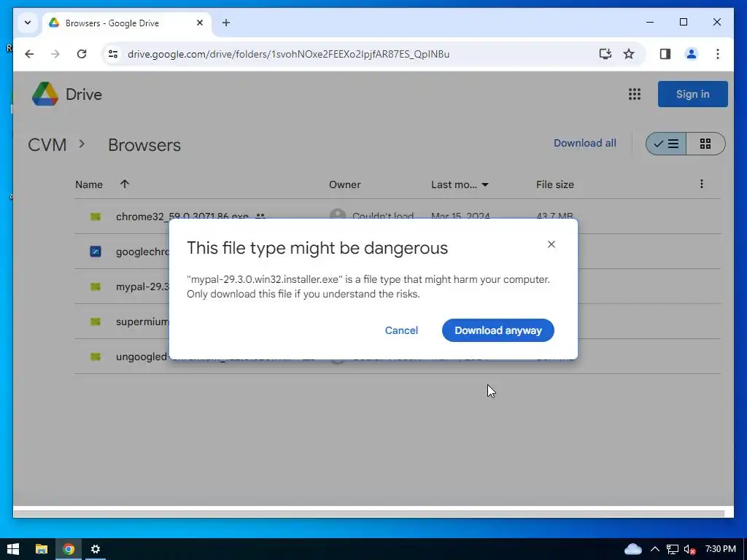Open network status tray icon
Screen dimensions: 747x560
point(672,549)
